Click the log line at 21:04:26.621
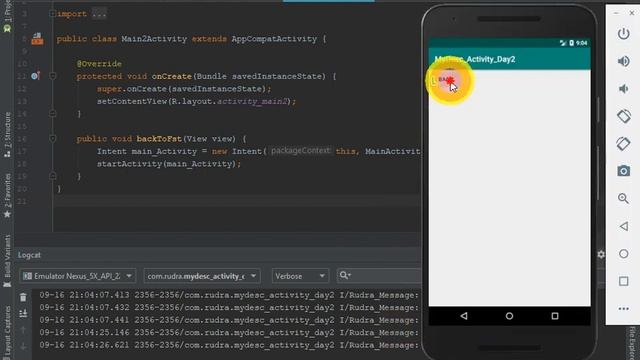This screenshot has width=640, height=360. (x=229, y=345)
